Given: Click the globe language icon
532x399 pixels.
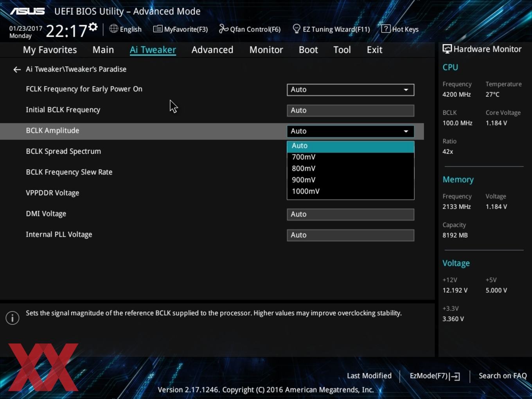Looking at the screenshot, I should point(113,29).
